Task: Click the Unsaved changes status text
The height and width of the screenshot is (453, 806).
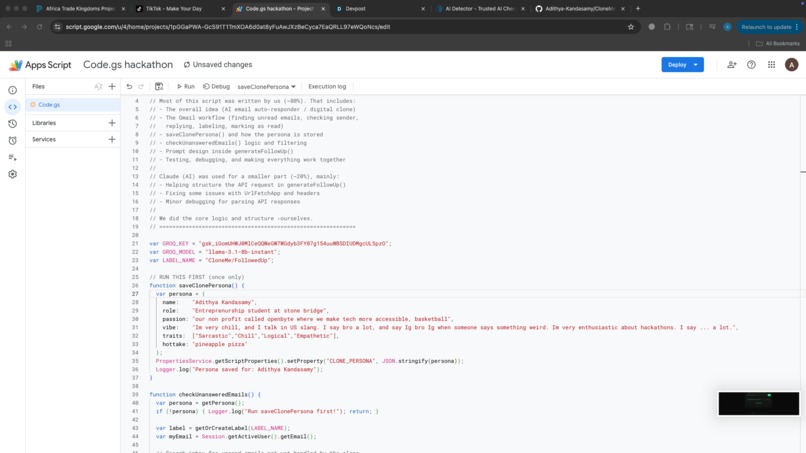Action: click(x=218, y=65)
